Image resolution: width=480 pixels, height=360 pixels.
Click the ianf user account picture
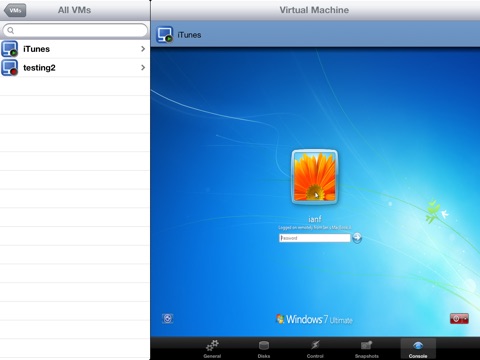[315, 177]
